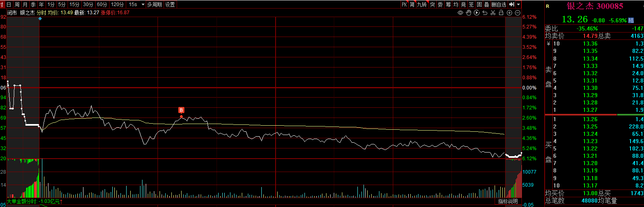Toggle the eye visibility icon above chart

tap(460, 13)
